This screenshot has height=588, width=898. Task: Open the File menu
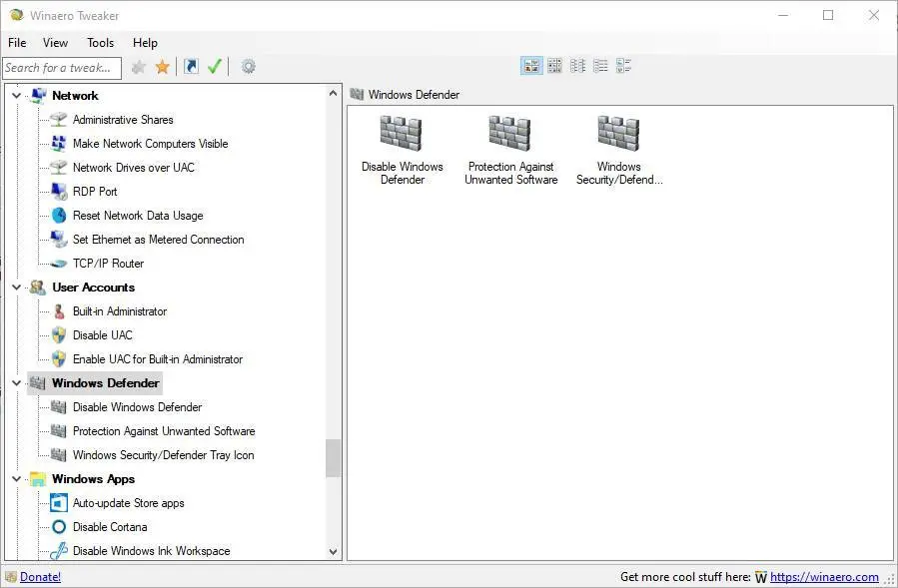click(17, 43)
